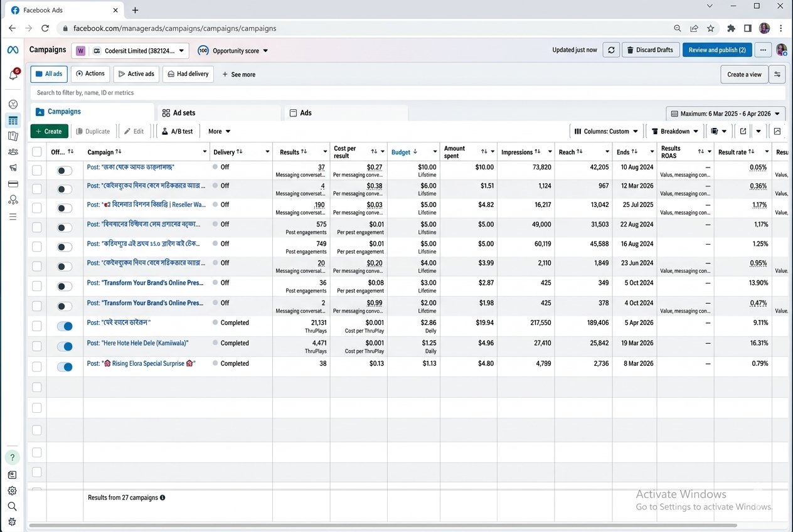The height and width of the screenshot is (532, 793).
Task: Refresh data using the refresh icon button
Action: [611, 50]
